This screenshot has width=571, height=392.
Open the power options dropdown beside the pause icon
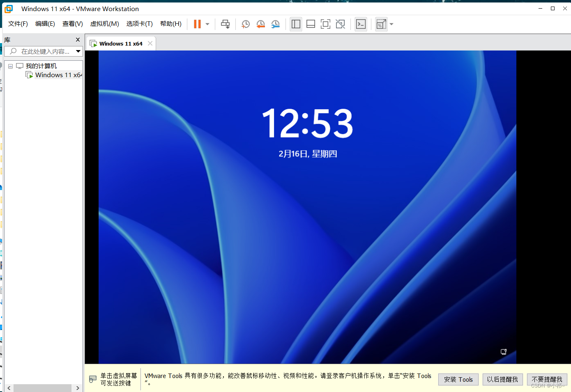[207, 24]
